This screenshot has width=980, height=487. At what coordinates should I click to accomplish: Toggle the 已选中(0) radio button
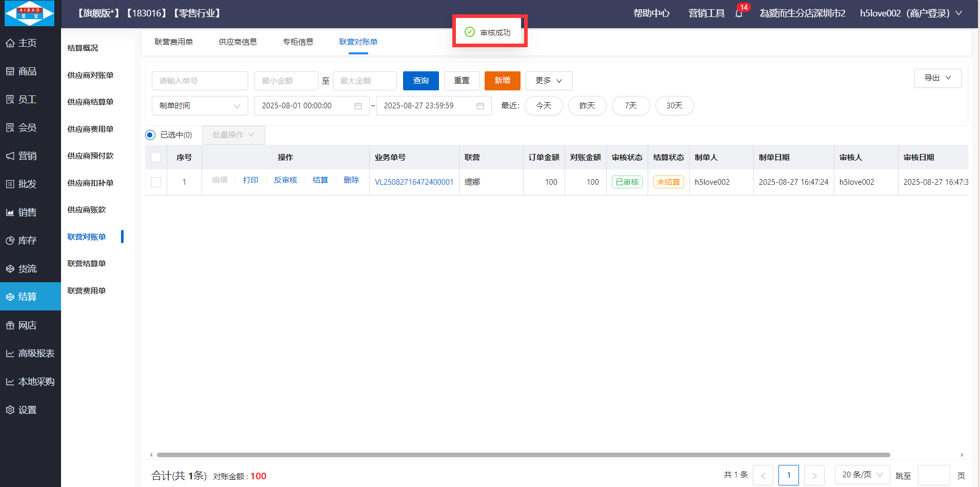tap(150, 135)
